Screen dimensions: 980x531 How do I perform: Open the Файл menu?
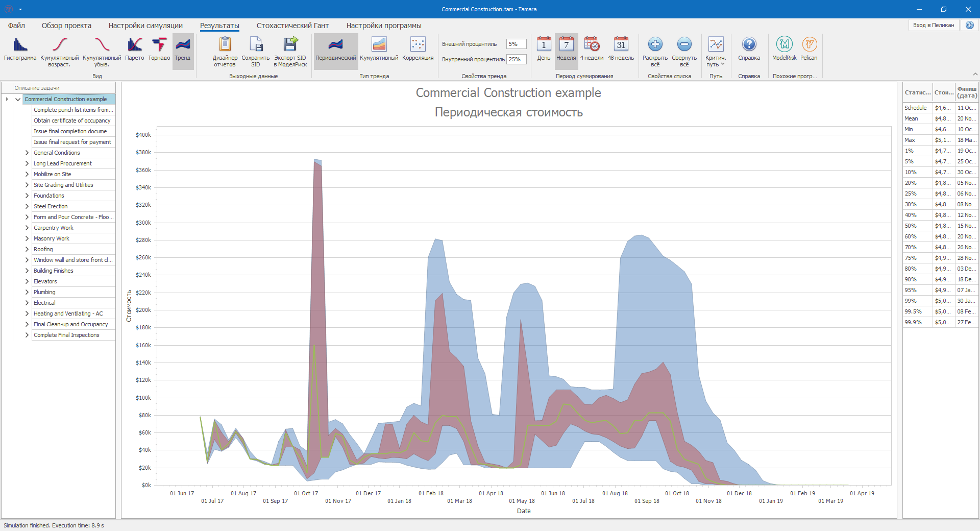pos(16,26)
